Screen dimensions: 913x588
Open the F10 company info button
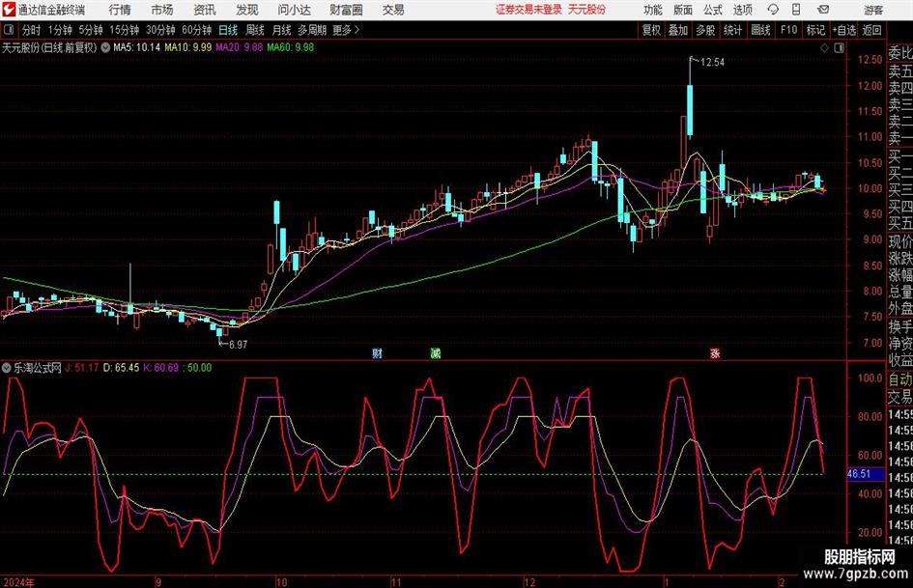(789, 30)
